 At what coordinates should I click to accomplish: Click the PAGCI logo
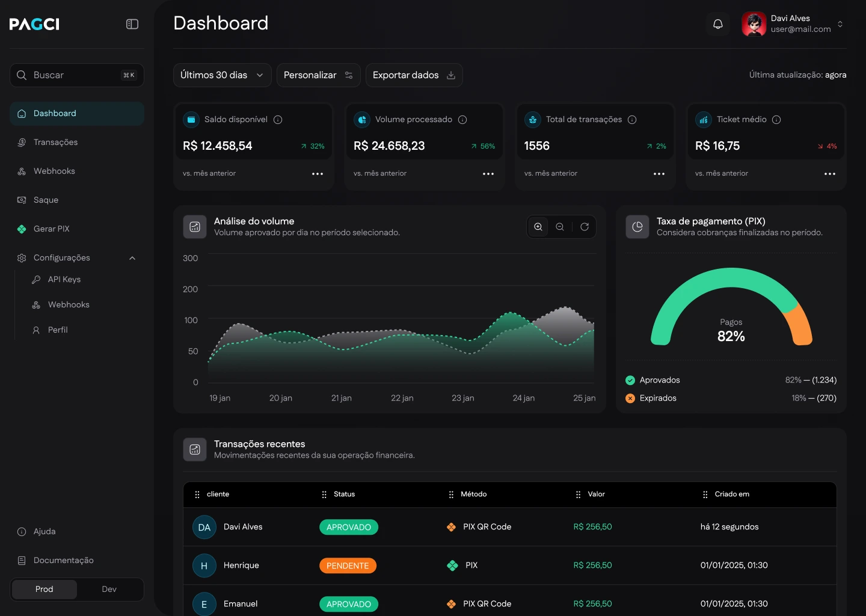pos(34,24)
